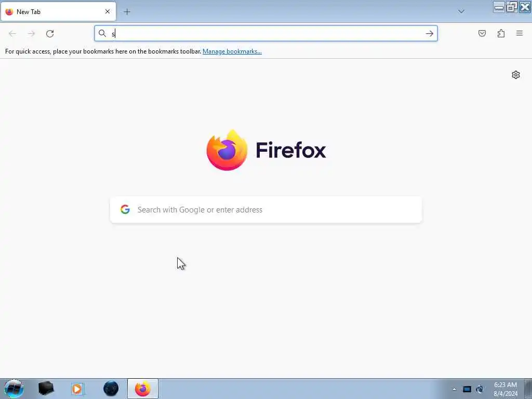Click the Show desktop strip on the taskbar
This screenshot has width=532, height=399.
coord(528,389)
